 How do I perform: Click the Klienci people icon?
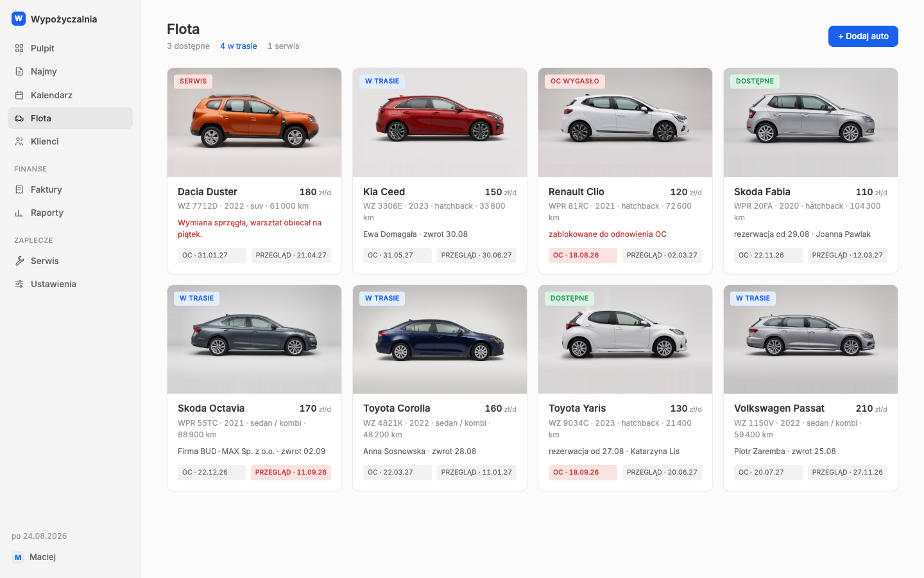coord(19,141)
